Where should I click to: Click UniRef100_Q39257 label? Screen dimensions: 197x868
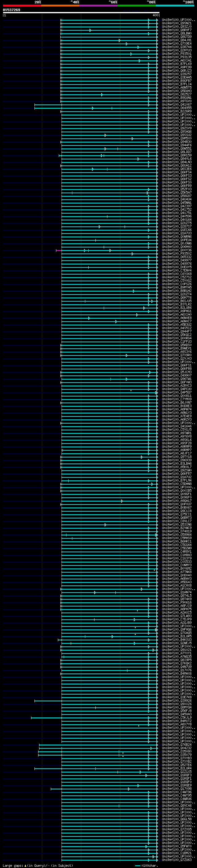click(176, 74)
